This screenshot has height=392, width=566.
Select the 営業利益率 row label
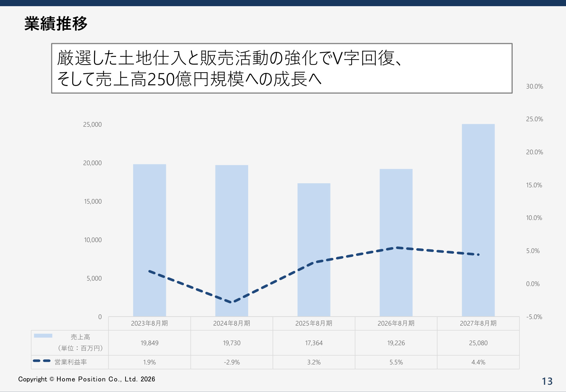point(71,362)
